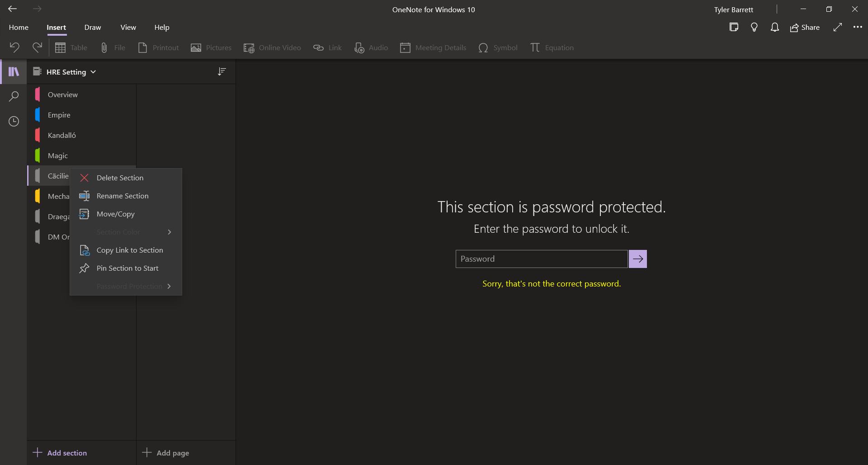Submit the password with arrow button

638,259
